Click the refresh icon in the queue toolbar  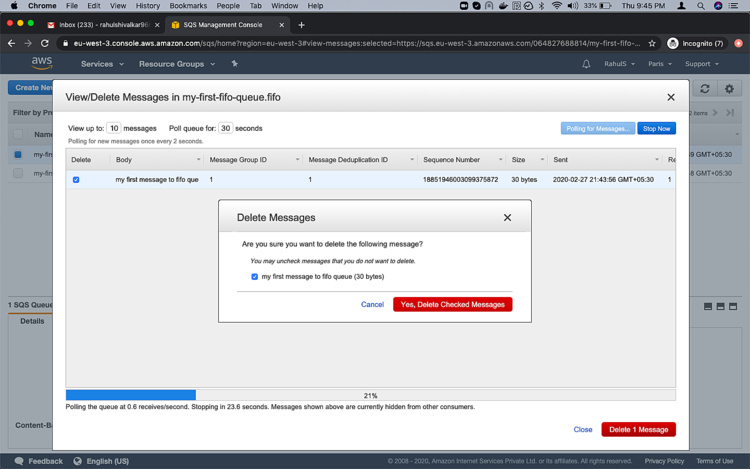pyautogui.click(x=705, y=89)
